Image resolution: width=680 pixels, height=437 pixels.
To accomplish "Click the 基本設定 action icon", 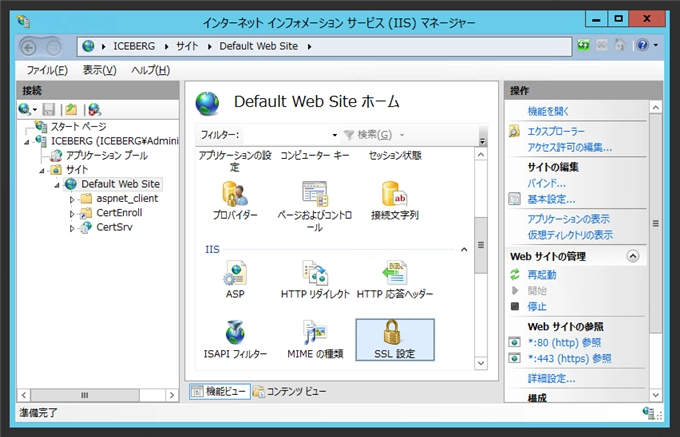I will (515, 199).
